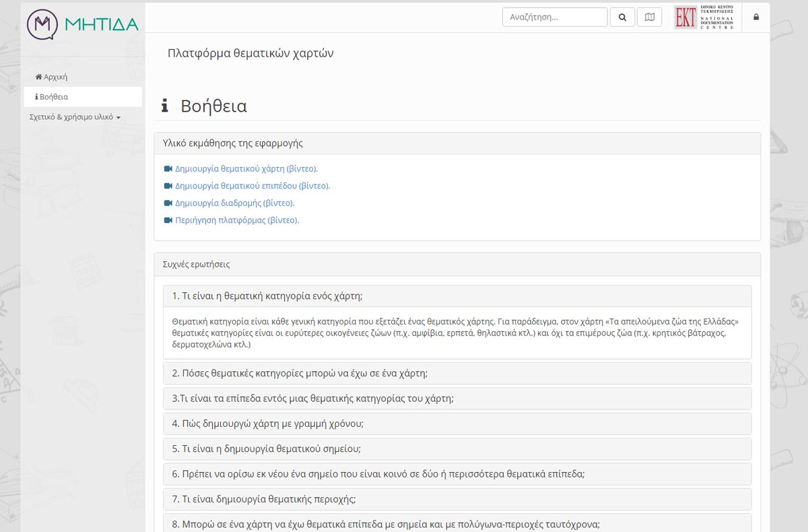Click video camera icon beside Δημιουργία διαδρομής
This screenshot has height=532, width=808.
168,203
